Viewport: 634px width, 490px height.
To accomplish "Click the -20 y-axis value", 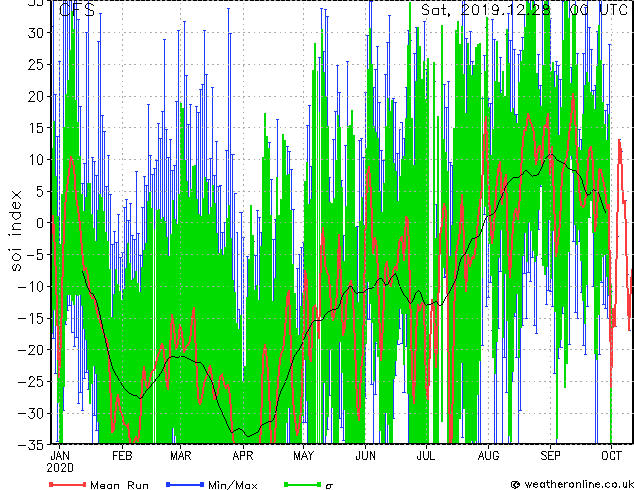I will coord(31,350).
